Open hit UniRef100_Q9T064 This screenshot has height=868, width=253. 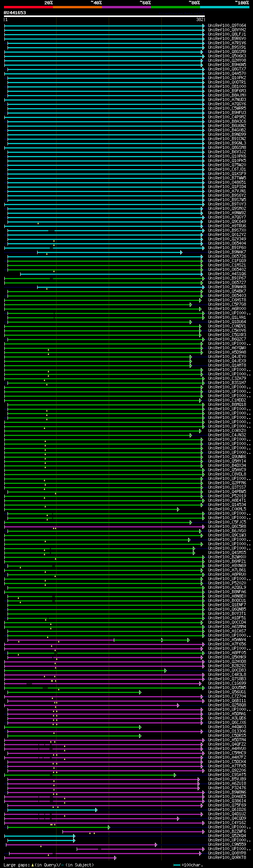point(227,26)
